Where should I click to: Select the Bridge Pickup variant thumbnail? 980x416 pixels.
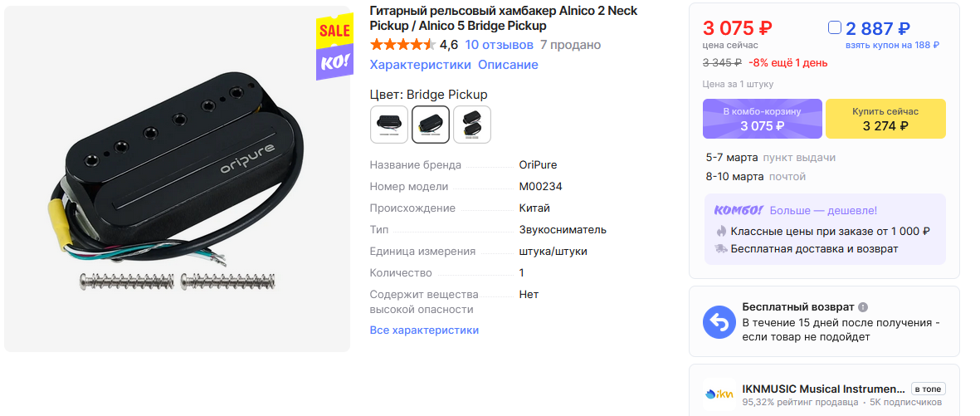pos(431,125)
